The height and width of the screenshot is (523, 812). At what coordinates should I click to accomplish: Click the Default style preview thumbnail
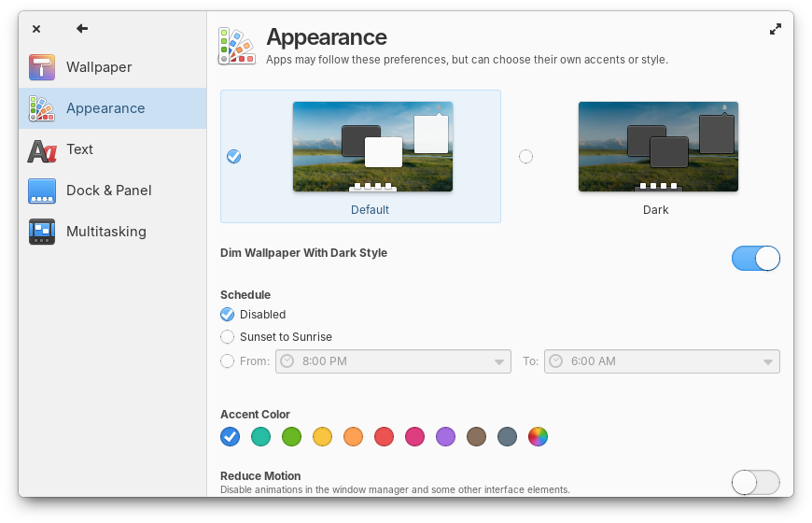pyautogui.click(x=372, y=147)
